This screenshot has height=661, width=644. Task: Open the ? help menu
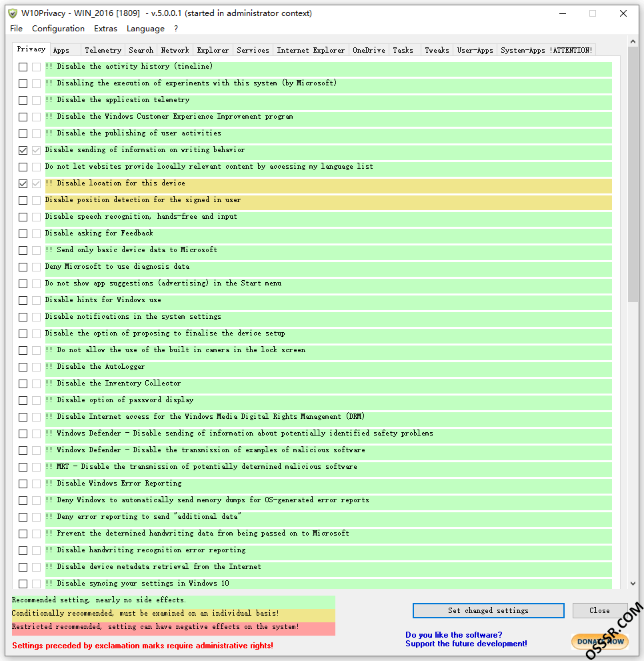[176, 29]
